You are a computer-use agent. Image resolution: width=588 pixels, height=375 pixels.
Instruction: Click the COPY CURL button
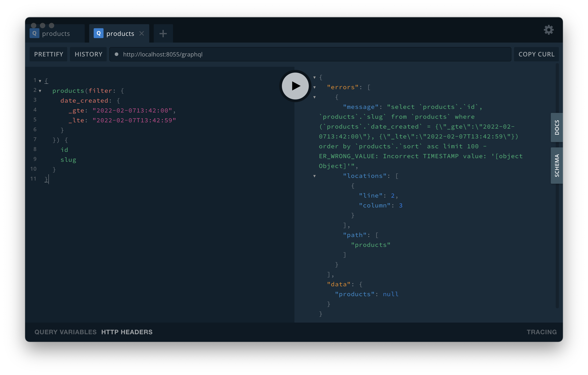(x=536, y=54)
